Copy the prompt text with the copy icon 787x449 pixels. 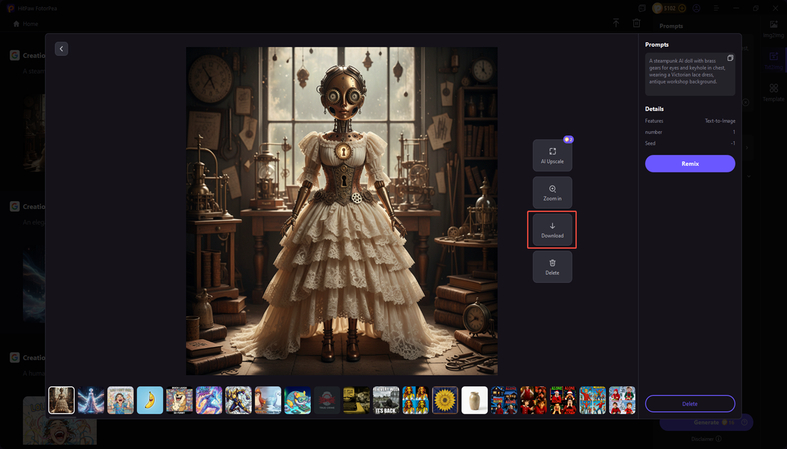tap(730, 59)
